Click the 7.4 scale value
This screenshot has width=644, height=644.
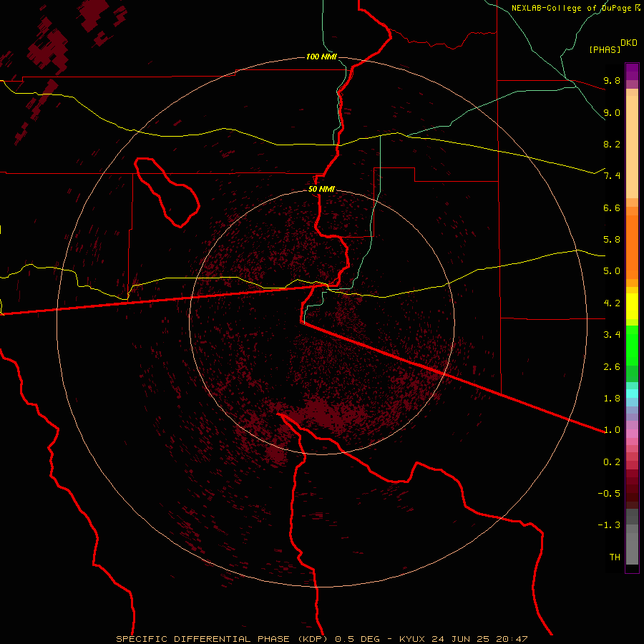click(612, 176)
